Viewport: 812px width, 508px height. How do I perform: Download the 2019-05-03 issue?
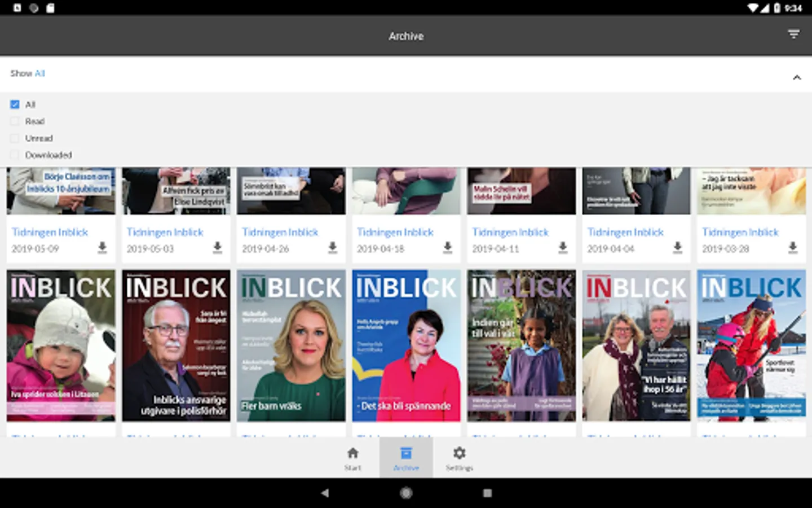[217, 247]
